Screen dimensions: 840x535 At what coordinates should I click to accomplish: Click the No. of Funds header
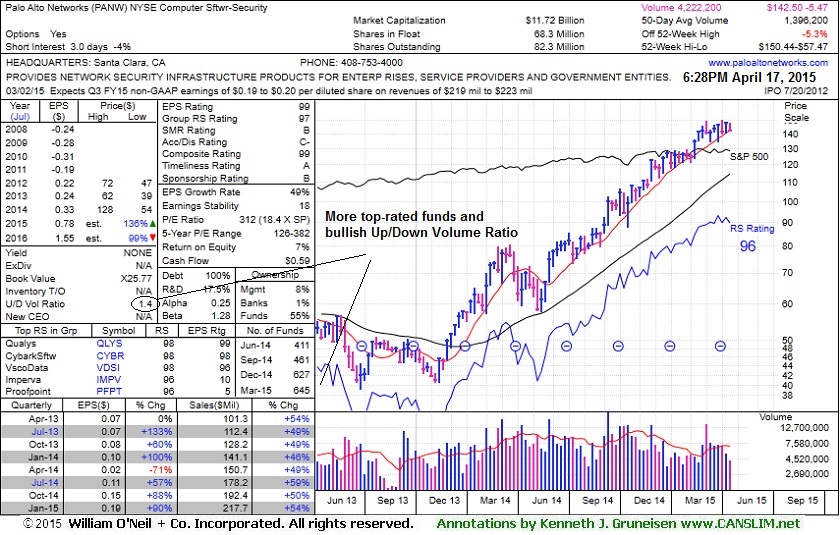275,330
